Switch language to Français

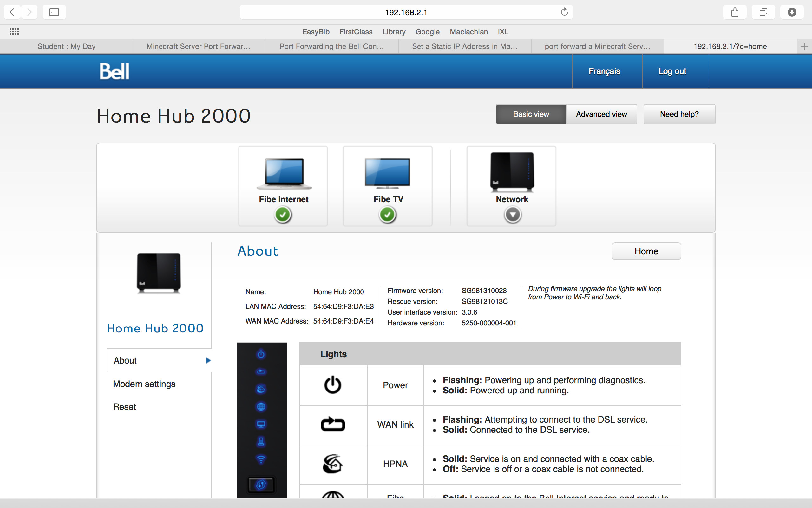(x=604, y=71)
